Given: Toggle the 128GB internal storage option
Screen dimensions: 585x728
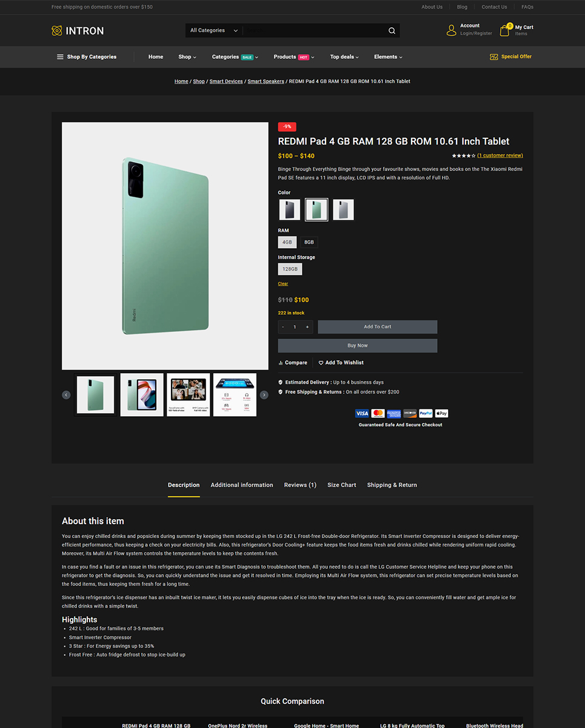Looking at the screenshot, I should pos(290,269).
